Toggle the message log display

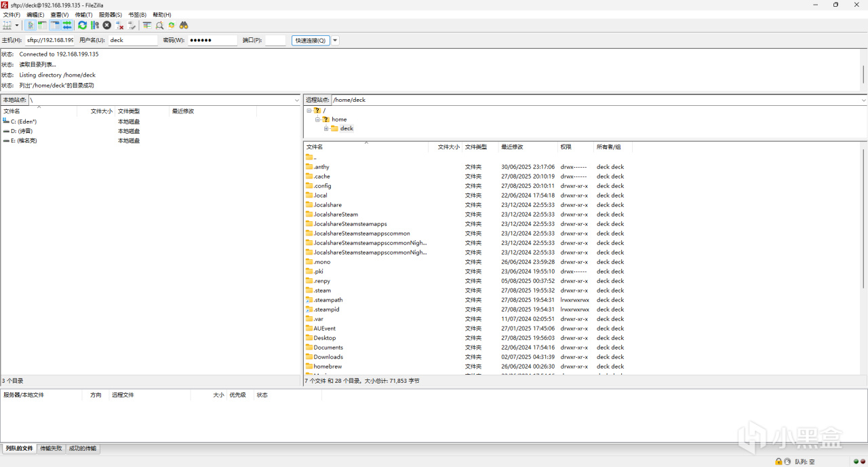tap(31, 25)
